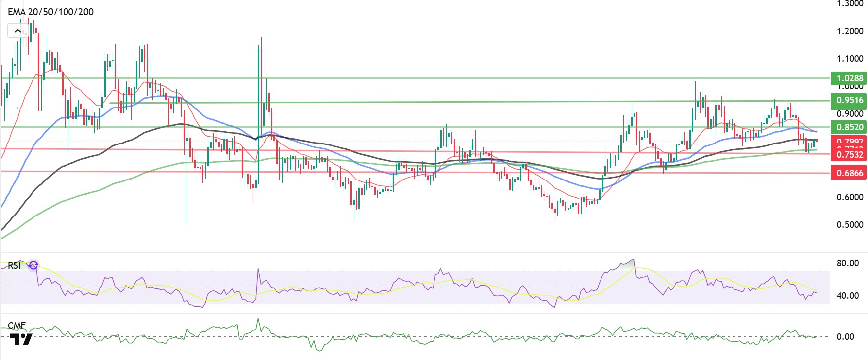Viewport: 868px width, 360px height.
Task: Click the 1.1000 tick on price axis
Action: [850, 58]
